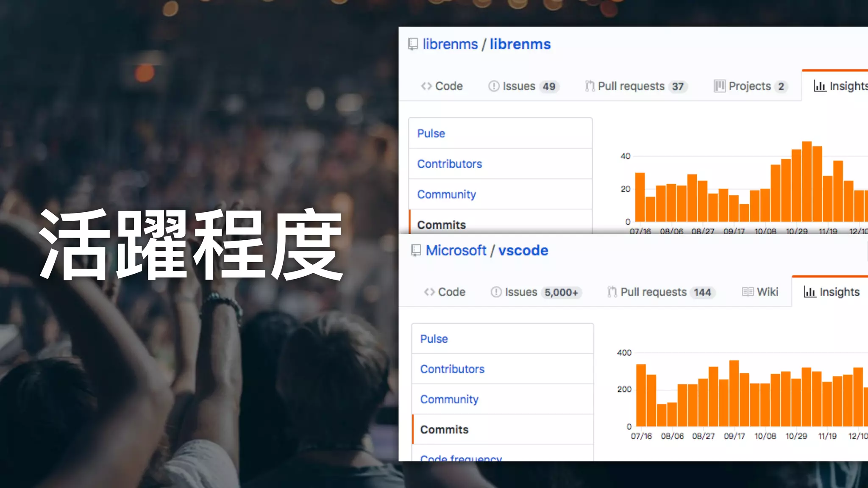Select Commits in the librenms sidebar

pos(501,222)
